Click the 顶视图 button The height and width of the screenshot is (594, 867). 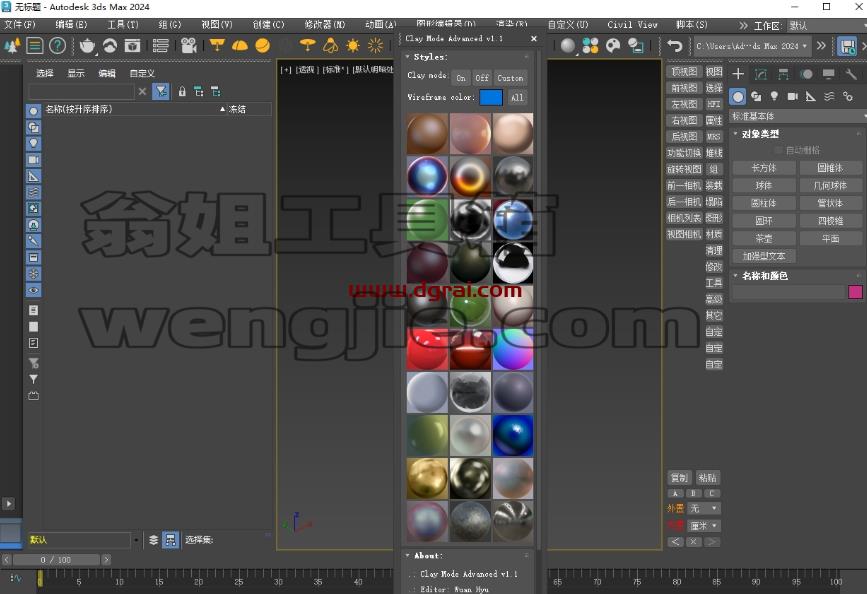[684, 72]
